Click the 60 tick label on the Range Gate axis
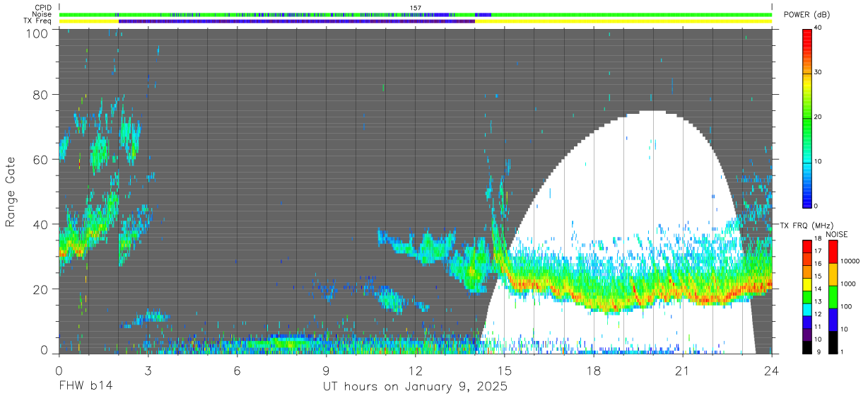Image resolution: width=868 pixels, height=401 pixels. pyautogui.click(x=41, y=160)
